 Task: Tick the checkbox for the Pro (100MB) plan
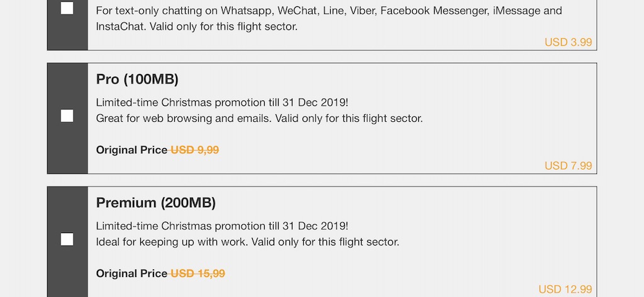(x=67, y=116)
